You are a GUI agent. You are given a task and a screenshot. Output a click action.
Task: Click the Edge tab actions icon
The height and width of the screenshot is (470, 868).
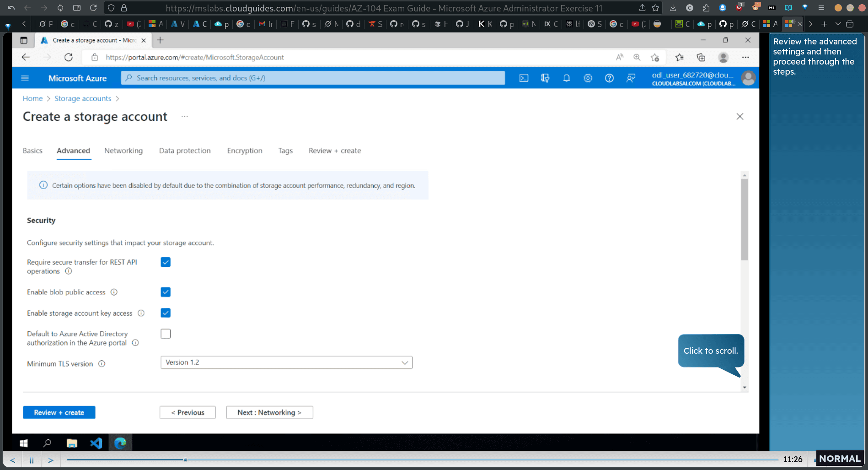click(x=24, y=40)
